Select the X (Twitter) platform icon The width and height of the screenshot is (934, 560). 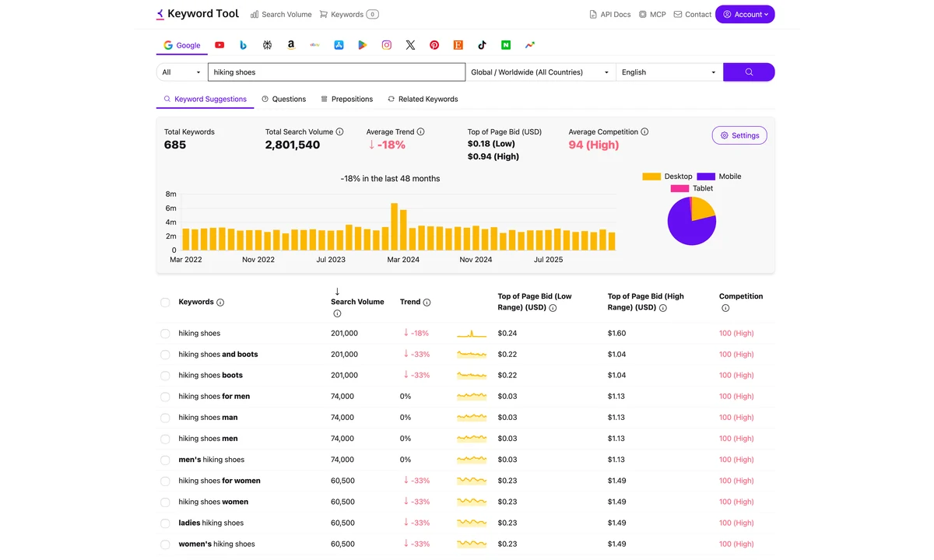[x=410, y=45]
